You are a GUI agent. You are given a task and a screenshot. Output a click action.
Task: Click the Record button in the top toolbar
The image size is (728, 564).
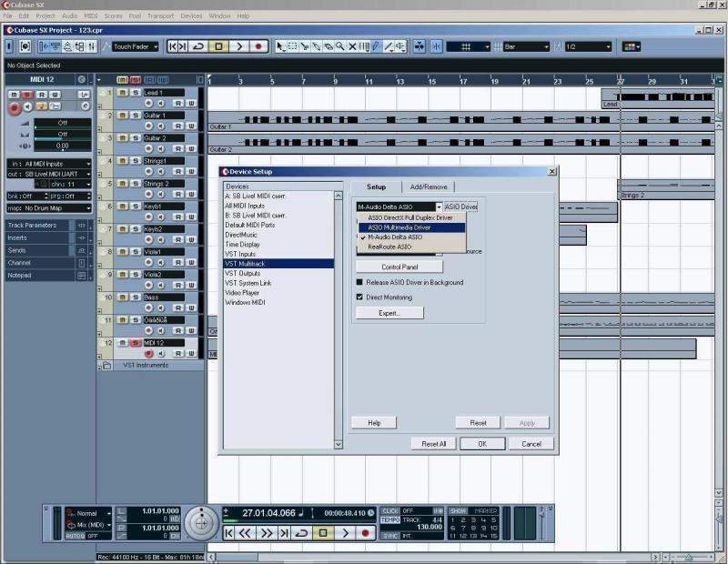[x=258, y=46]
